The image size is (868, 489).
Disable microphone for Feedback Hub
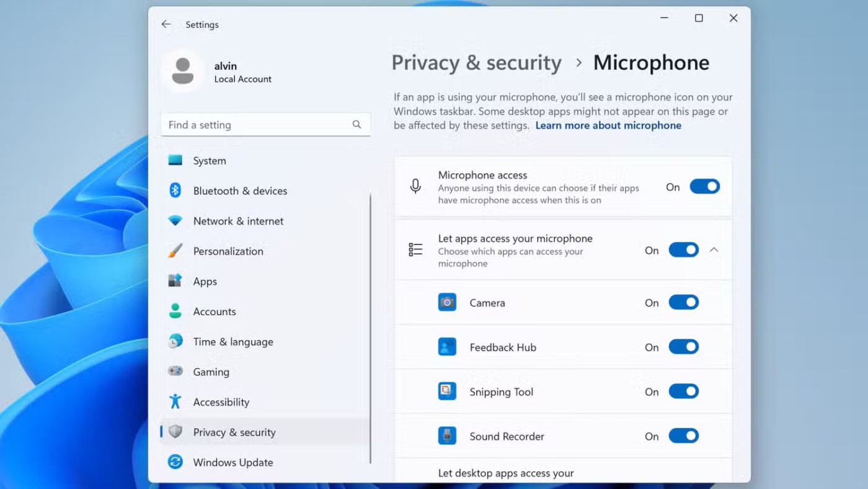tap(683, 348)
